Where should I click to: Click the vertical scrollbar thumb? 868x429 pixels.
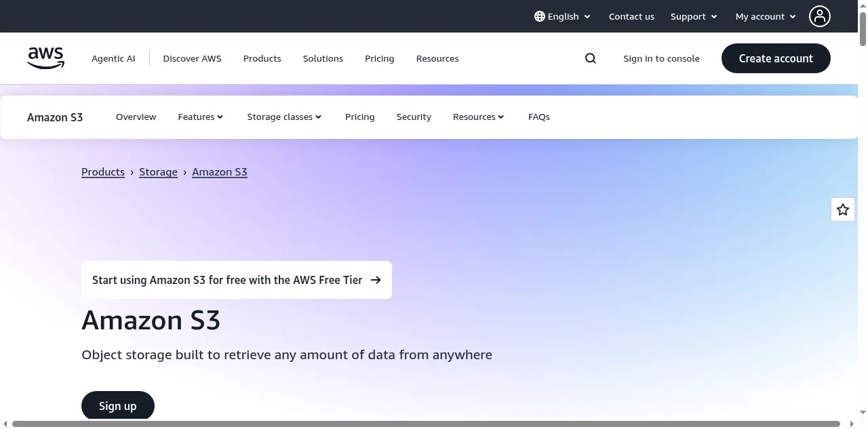(863, 28)
